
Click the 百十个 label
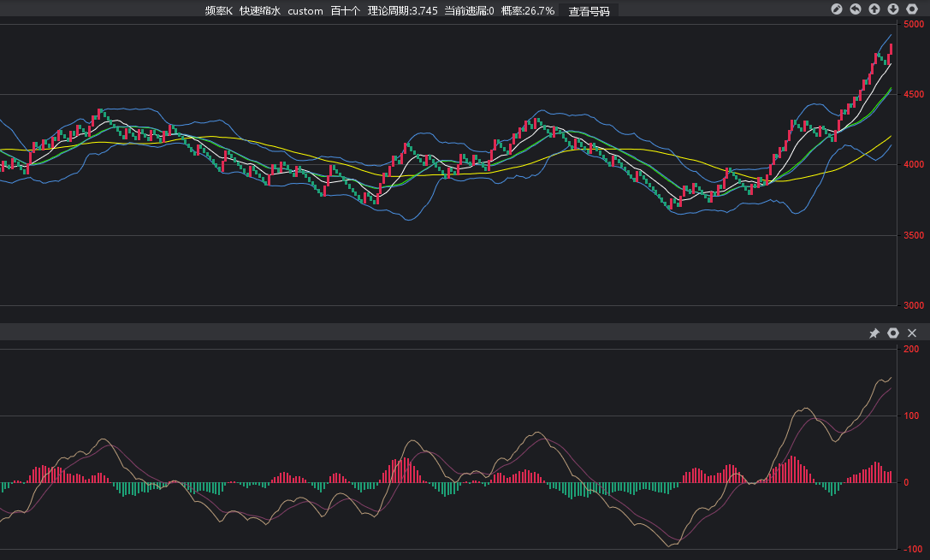[345, 10]
